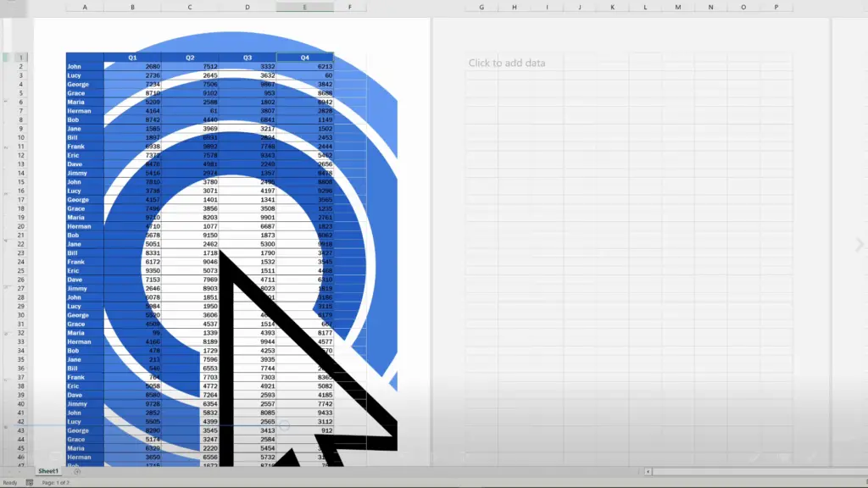Click the macro recording icon in the status bar

(x=30, y=482)
